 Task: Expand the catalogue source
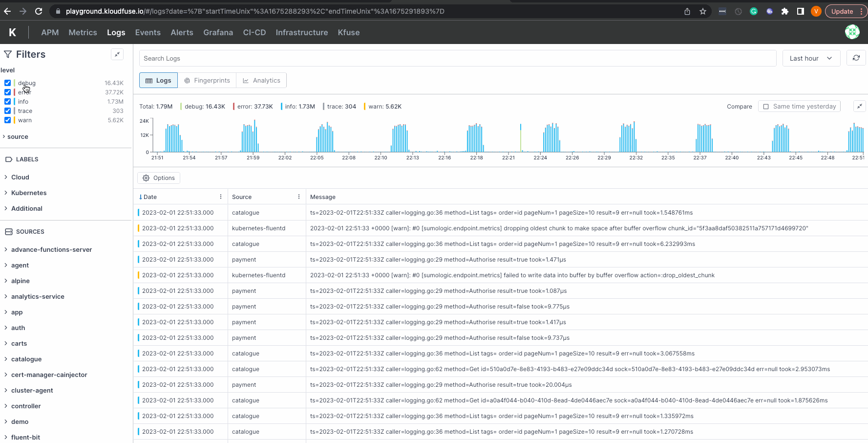point(26,359)
